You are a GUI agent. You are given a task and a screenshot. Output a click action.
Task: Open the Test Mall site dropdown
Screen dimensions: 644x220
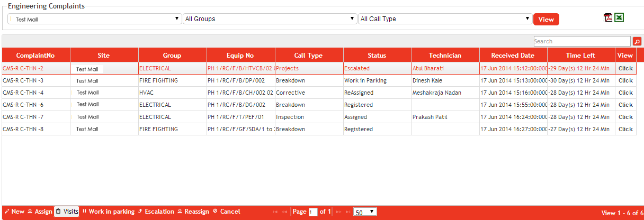(95, 19)
